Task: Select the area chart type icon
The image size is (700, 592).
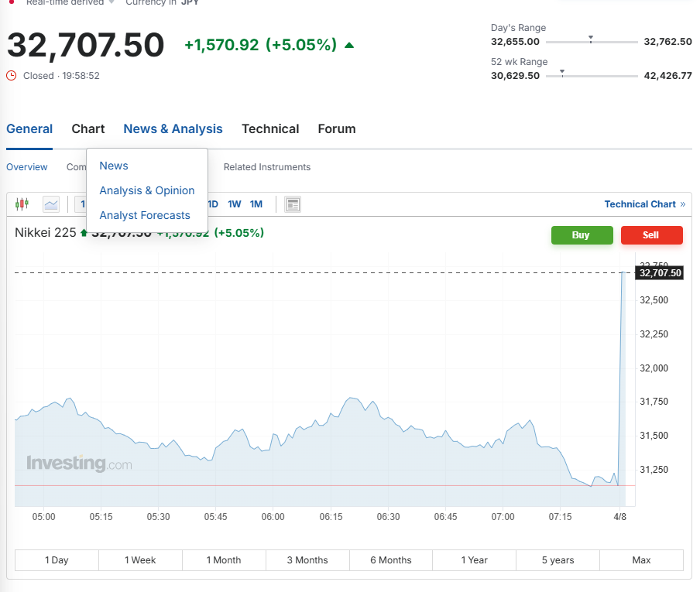Action: 51,204
